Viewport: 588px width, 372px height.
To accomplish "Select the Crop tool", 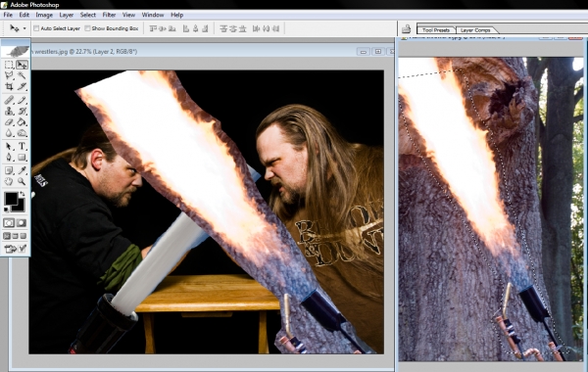I will click(9, 86).
